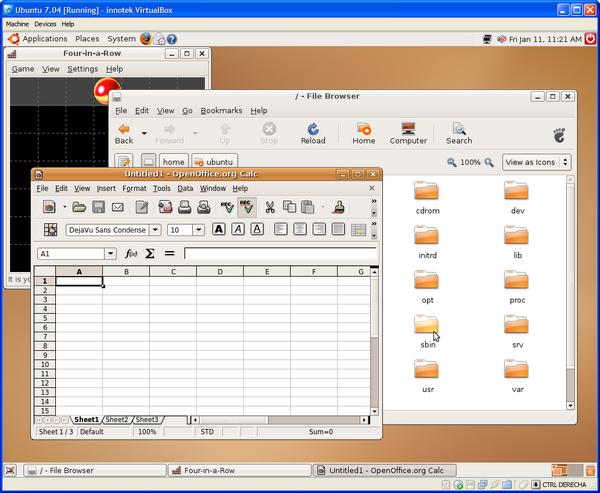Click the Search button in File Browser
This screenshot has height=493, width=600.
pyautogui.click(x=459, y=134)
